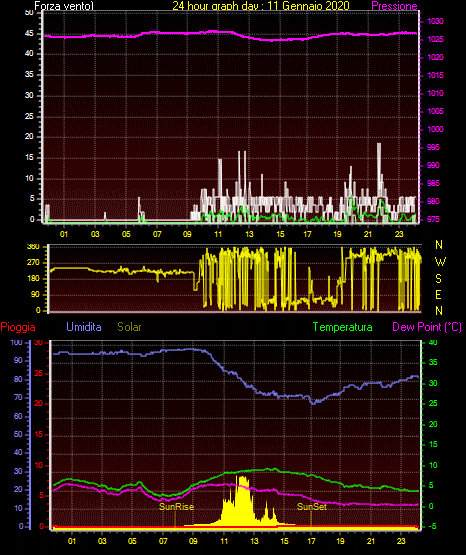Click the 20 wind speed axis value
466x555 pixels.
click(29, 137)
